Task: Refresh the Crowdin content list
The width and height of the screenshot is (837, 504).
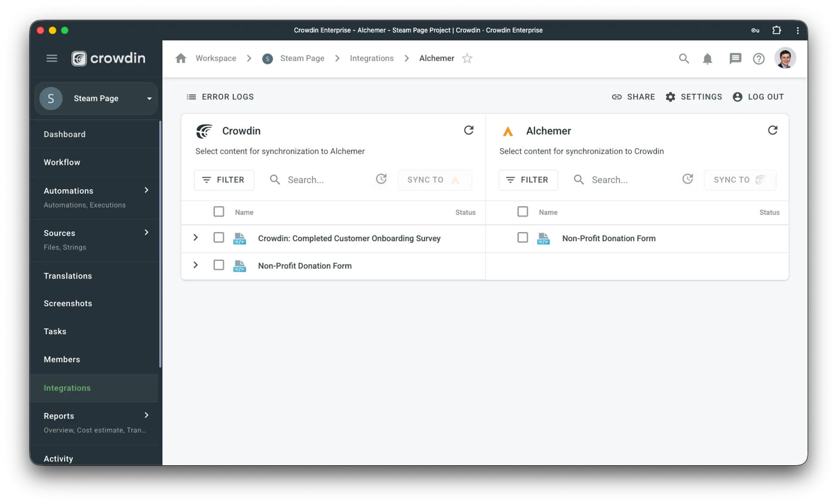Action: click(469, 130)
